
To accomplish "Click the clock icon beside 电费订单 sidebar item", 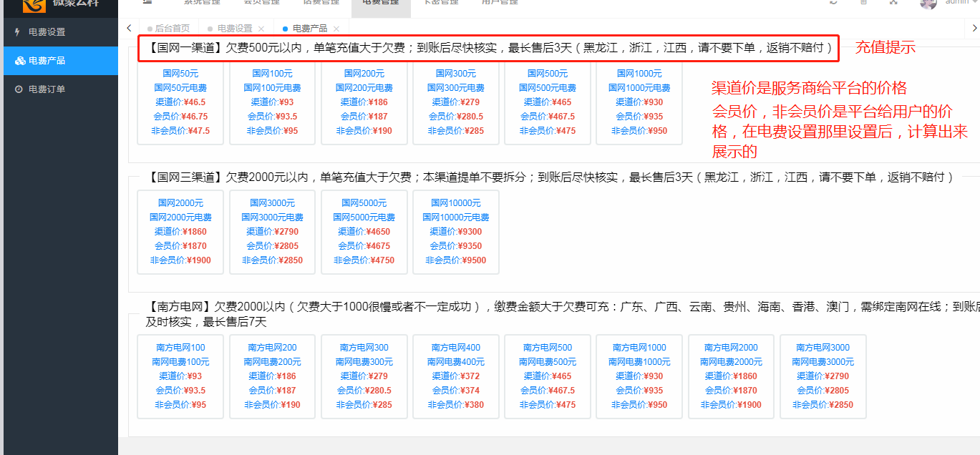I will point(19,89).
